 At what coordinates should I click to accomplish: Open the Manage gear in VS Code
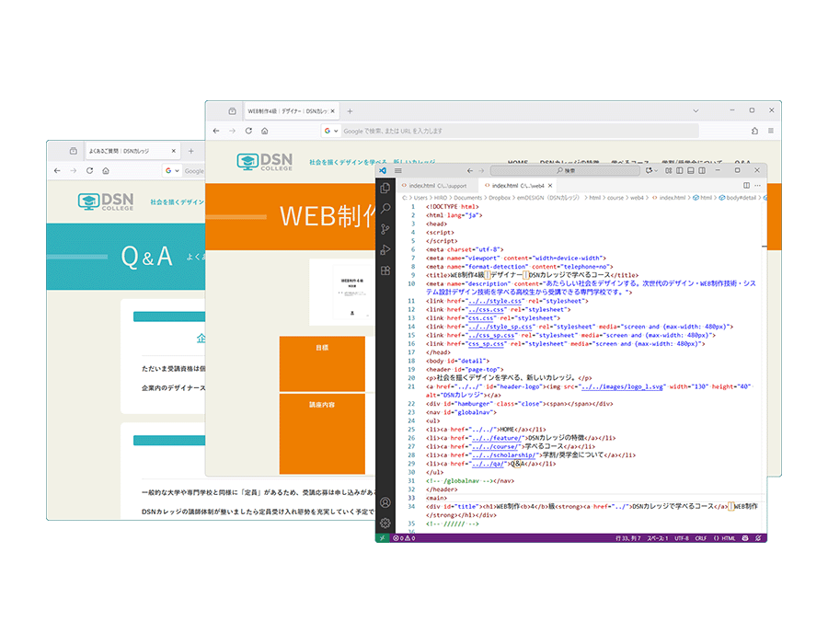(385, 523)
